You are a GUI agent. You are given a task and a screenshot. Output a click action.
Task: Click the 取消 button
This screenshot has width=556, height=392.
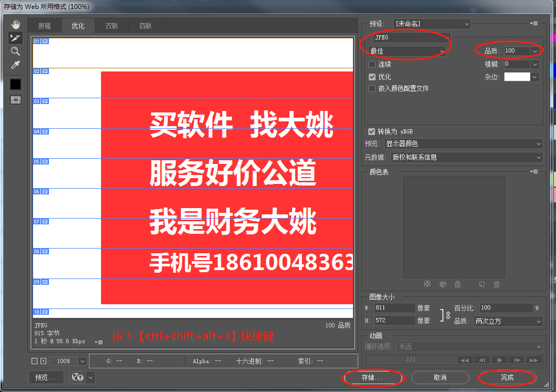tap(440, 377)
